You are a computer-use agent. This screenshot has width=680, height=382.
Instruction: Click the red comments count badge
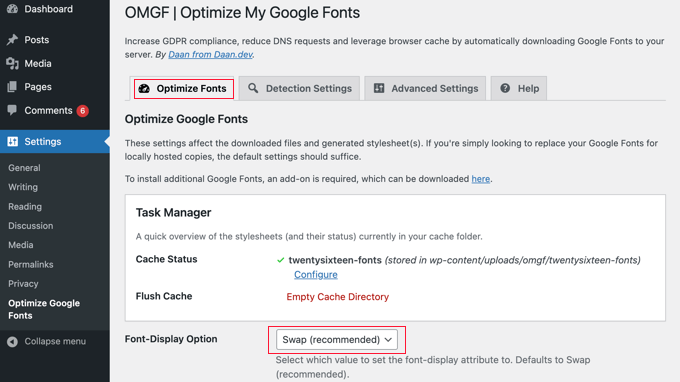pos(82,111)
